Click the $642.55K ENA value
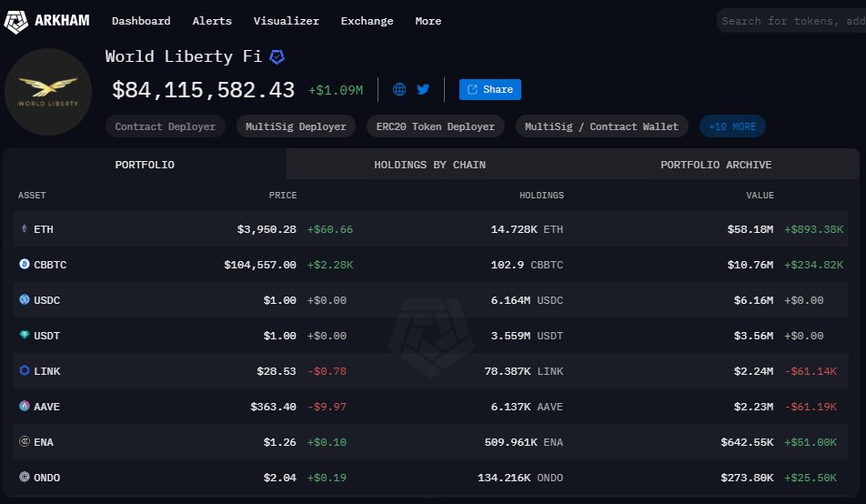 (747, 442)
